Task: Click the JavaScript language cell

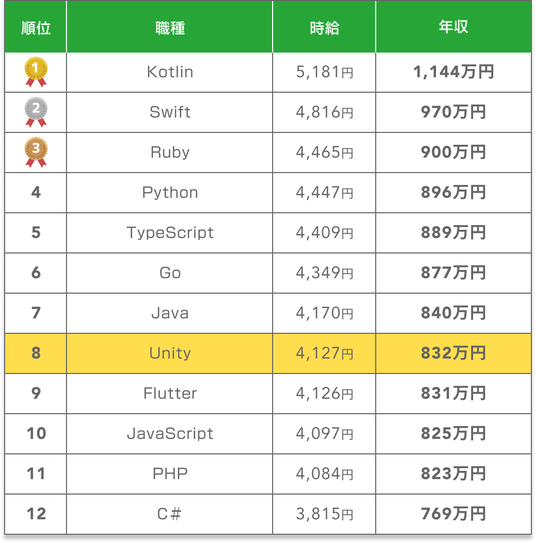Action: point(169,434)
